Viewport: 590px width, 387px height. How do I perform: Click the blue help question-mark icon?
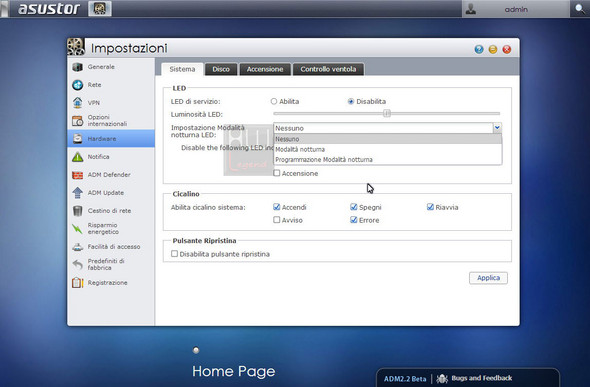479,49
